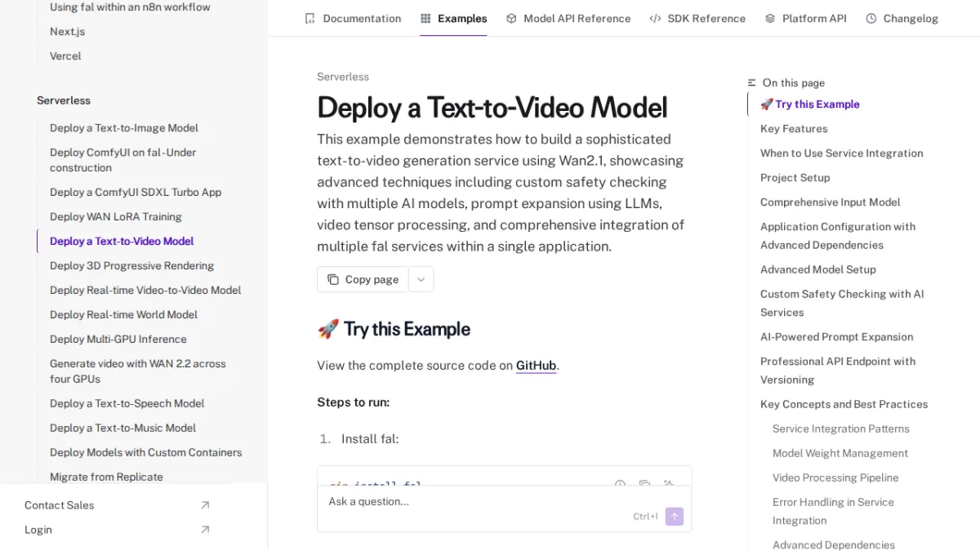The width and height of the screenshot is (980, 551).
Task: Jump to Advanced Model Setup section
Action: (817, 269)
